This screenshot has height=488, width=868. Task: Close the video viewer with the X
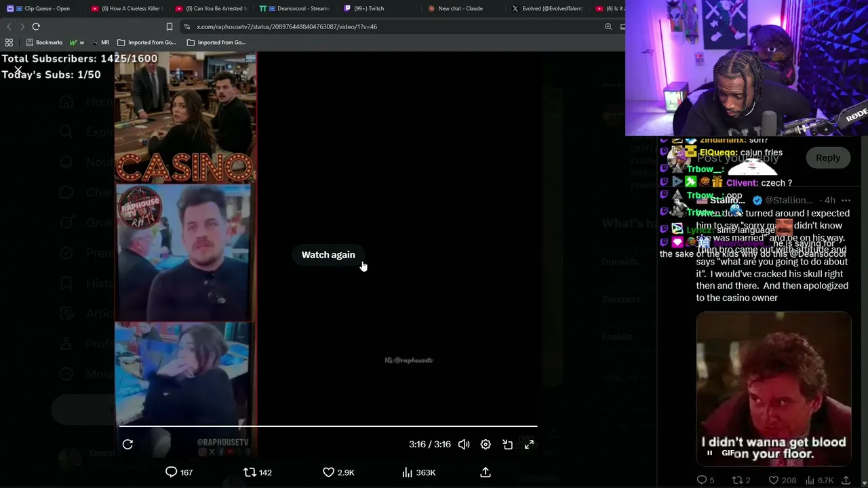coord(18,70)
